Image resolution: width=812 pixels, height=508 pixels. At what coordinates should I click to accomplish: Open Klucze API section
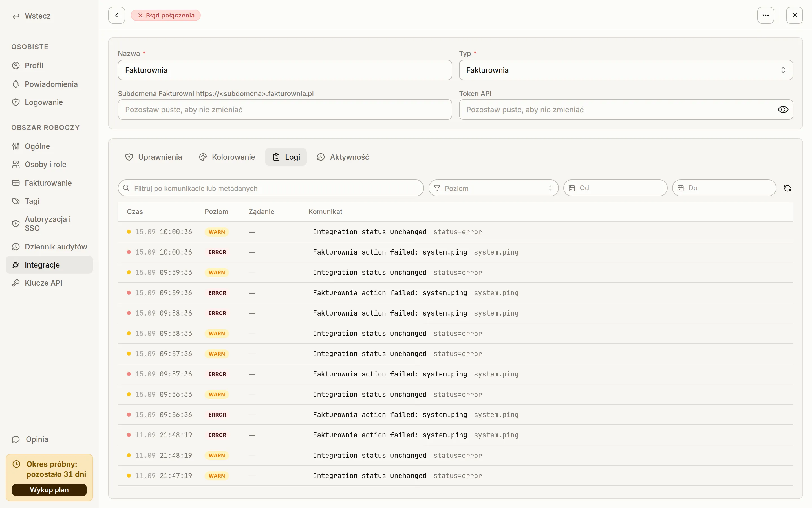click(x=49, y=283)
